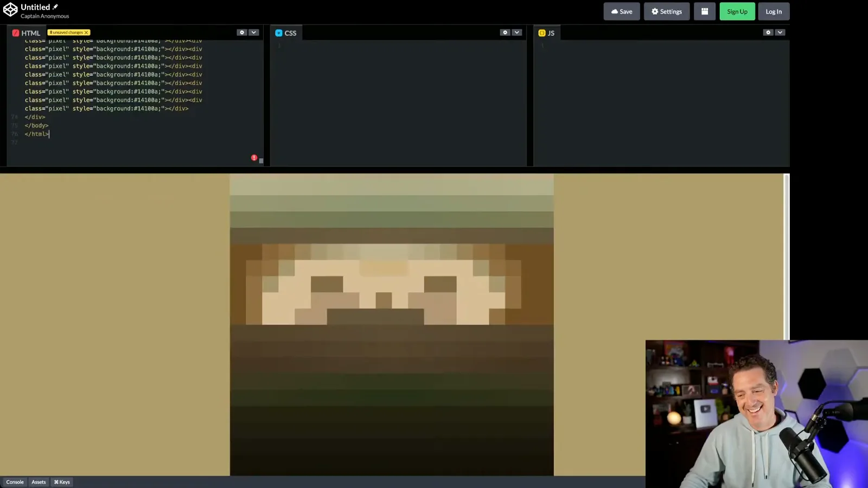Open CSS editor settings gear
Screen dimensions: 868x488
[505, 33]
